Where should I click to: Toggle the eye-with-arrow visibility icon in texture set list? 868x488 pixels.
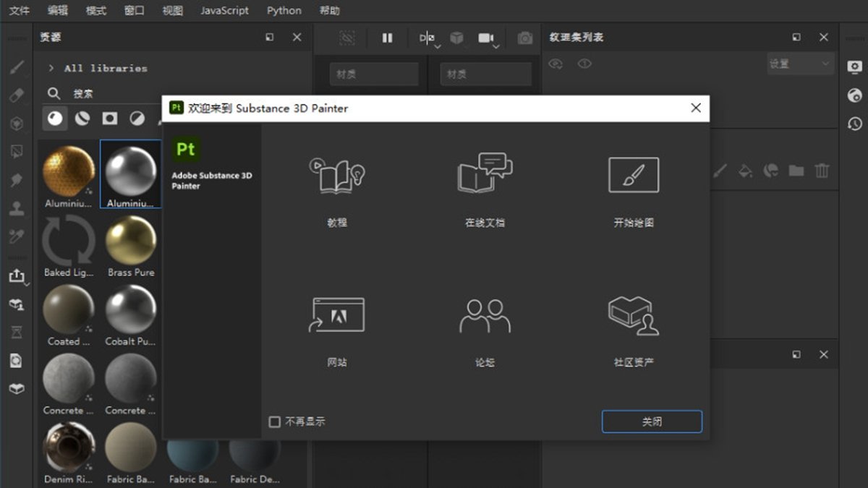coord(556,64)
